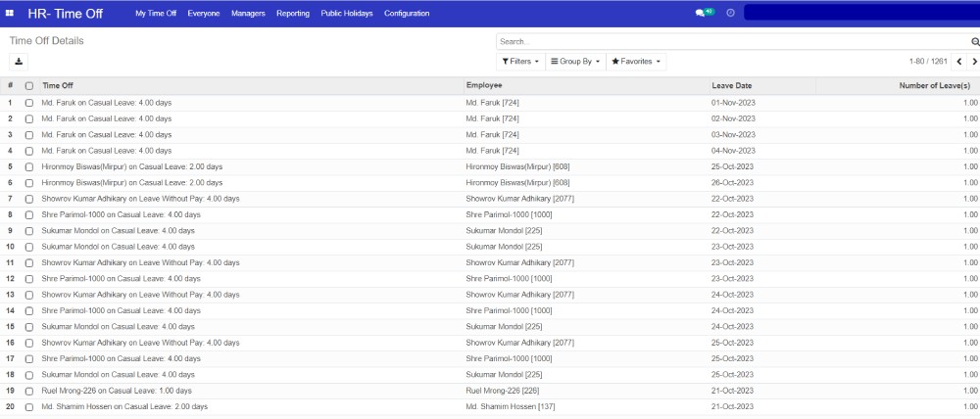This screenshot has height=419, width=980.
Task: Click row 10 leave date 23-Oct-2023
Action: tap(732, 247)
